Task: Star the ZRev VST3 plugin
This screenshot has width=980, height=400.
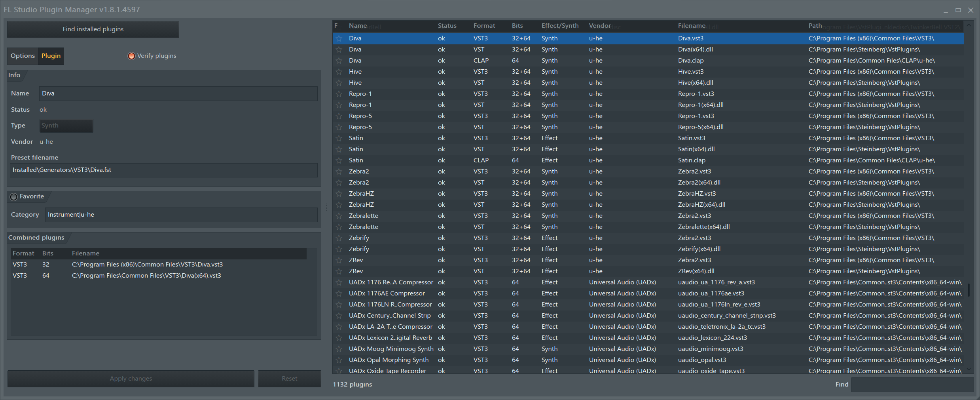Action: pos(339,260)
